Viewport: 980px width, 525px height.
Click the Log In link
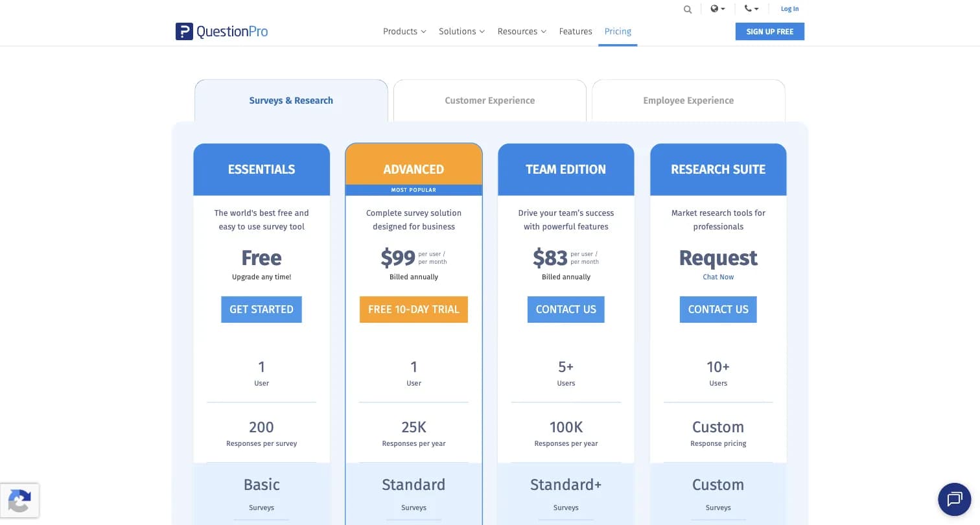point(789,8)
